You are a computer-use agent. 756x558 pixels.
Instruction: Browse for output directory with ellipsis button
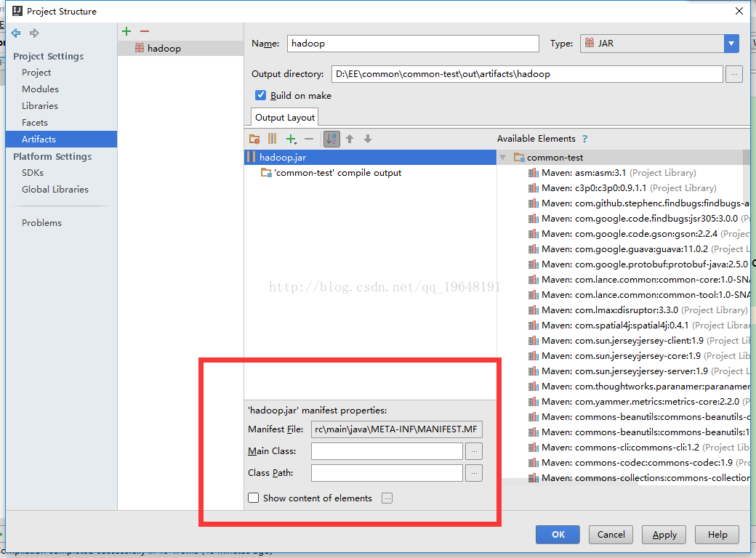point(734,74)
